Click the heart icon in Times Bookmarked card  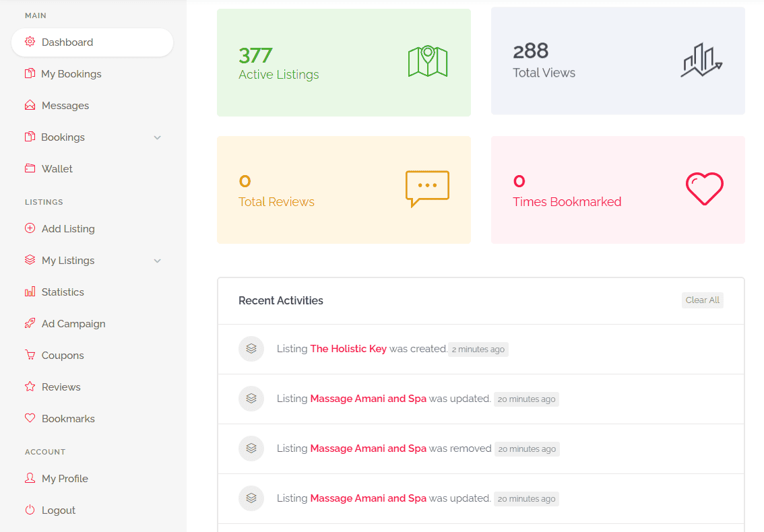point(705,189)
